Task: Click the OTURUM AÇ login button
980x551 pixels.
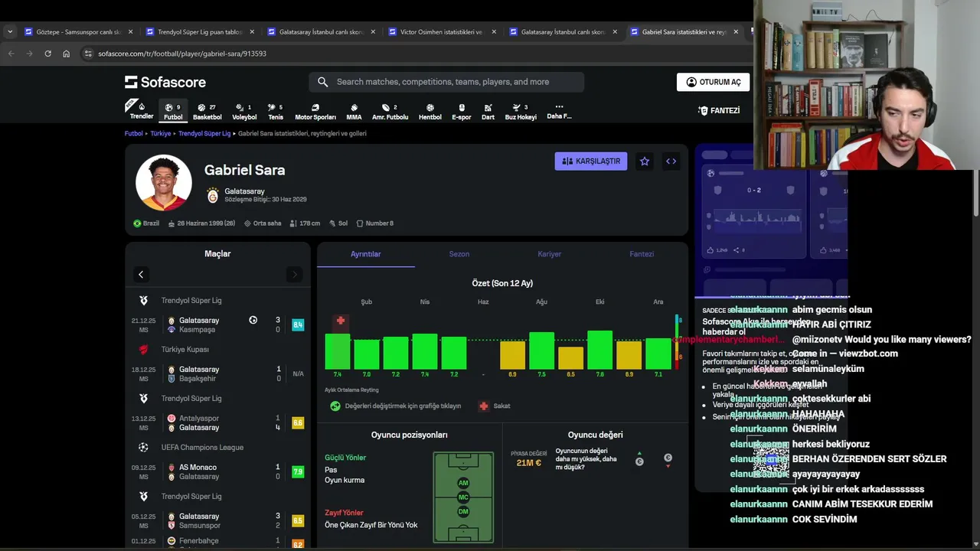Action: [713, 82]
